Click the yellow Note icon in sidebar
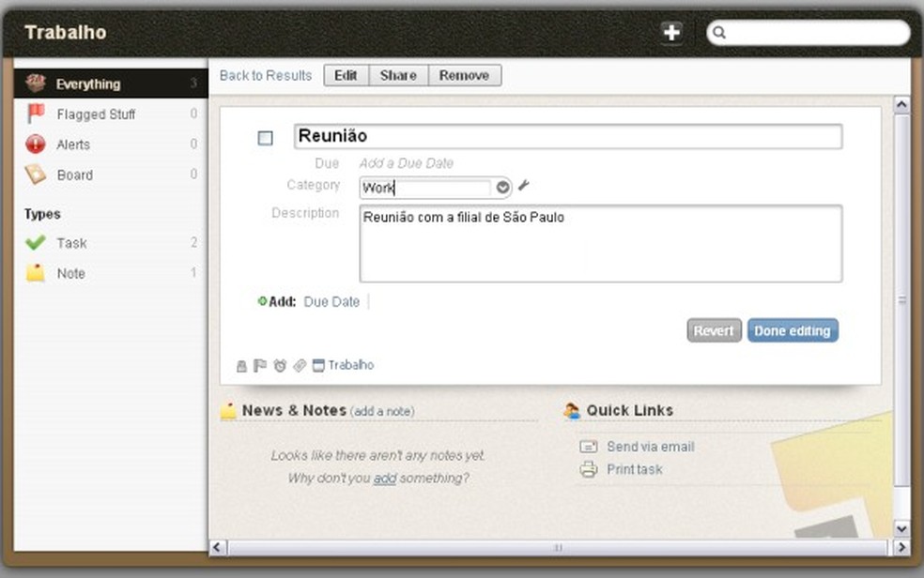This screenshot has width=924, height=578. (36, 272)
